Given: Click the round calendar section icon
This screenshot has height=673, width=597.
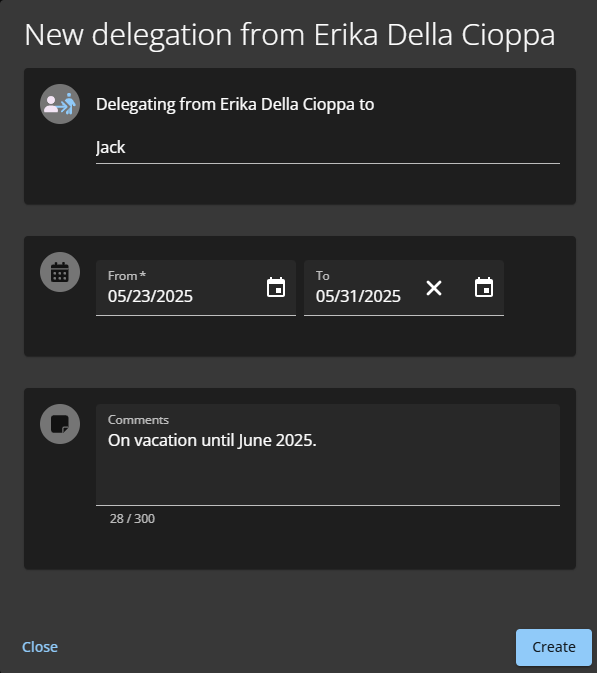Looking at the screenshot, I should [60, 272].
